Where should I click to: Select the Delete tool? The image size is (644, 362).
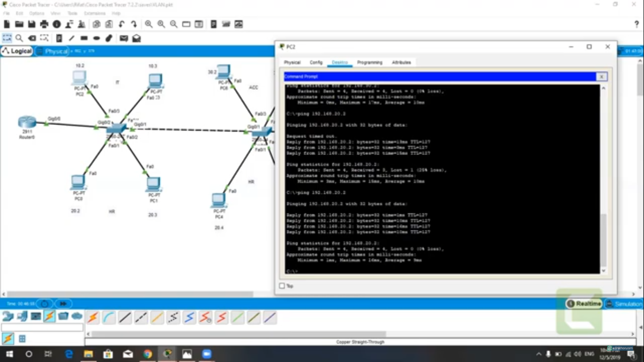(31, 38)
